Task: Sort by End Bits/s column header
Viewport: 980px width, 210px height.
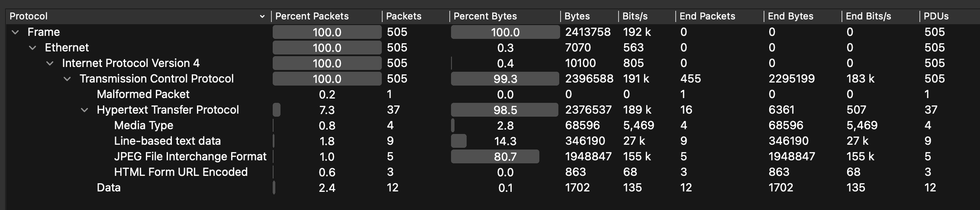Action: tap(868, 16)
